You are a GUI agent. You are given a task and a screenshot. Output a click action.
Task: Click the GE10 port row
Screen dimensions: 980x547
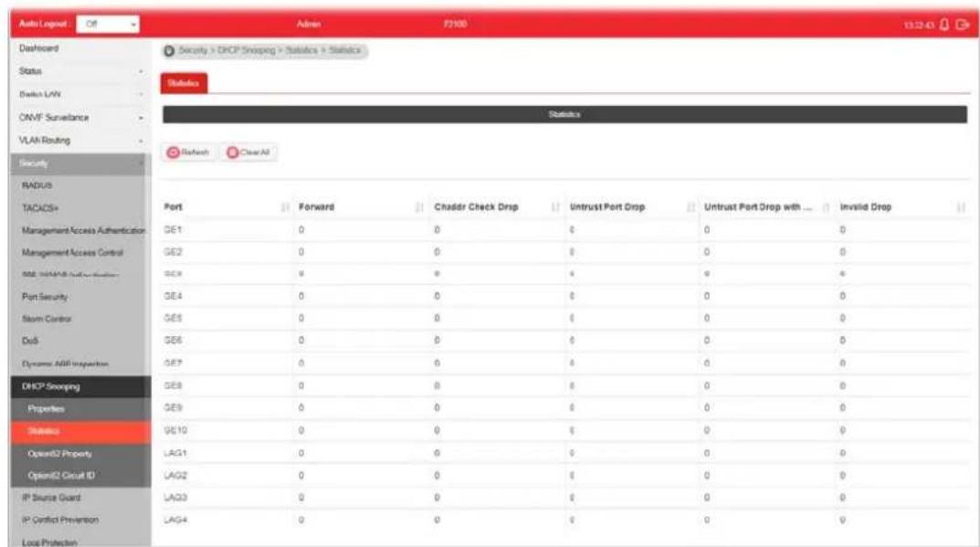[x=565, y=430]
